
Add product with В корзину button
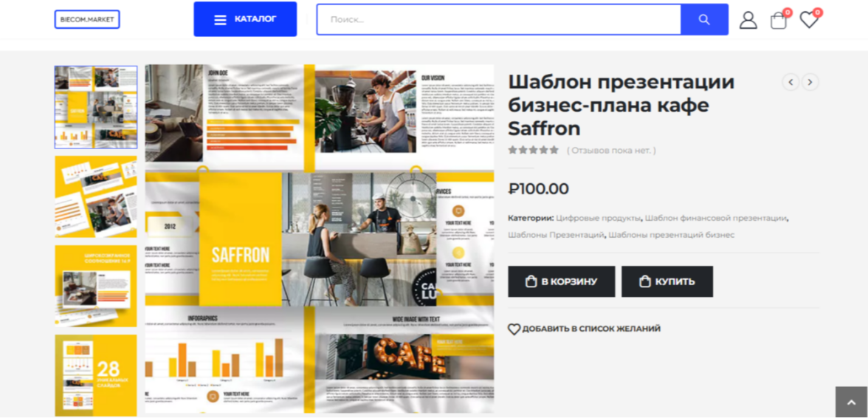[561, 281]
